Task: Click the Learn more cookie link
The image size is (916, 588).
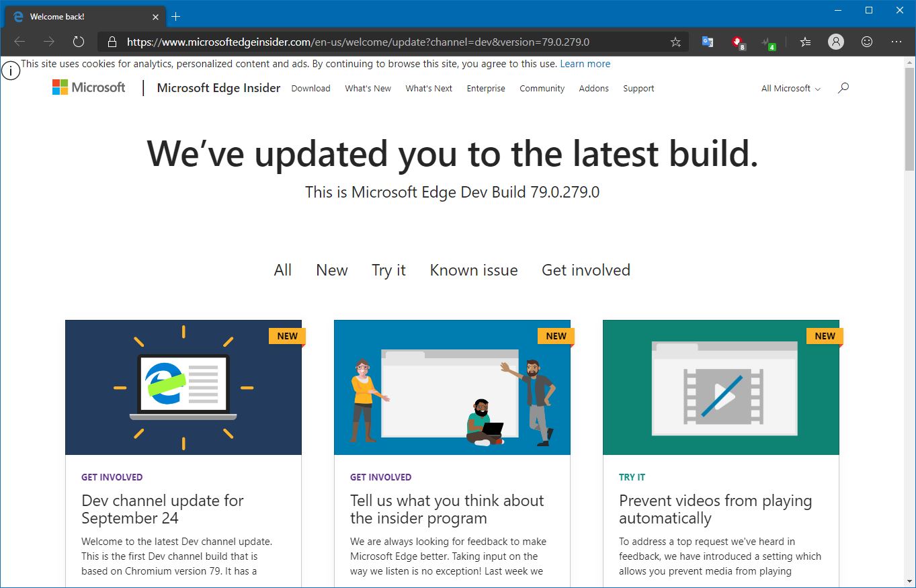Action: click(x=585, y=64)
